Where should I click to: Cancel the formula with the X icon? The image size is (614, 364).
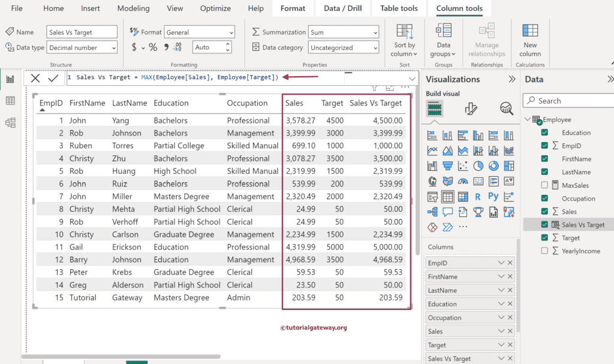click(x=35, y=78)
